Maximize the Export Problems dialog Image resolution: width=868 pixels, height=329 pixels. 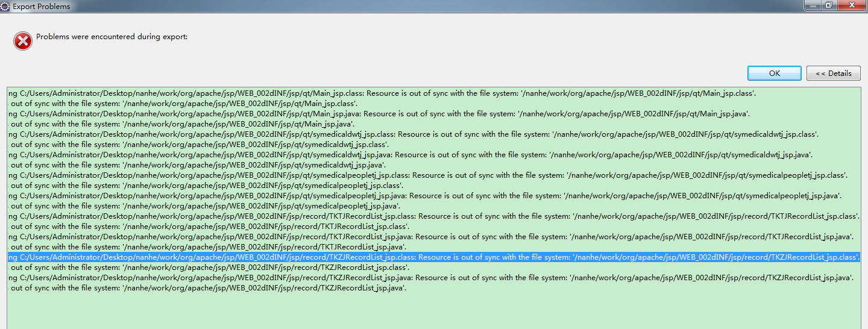pos(829,5)
